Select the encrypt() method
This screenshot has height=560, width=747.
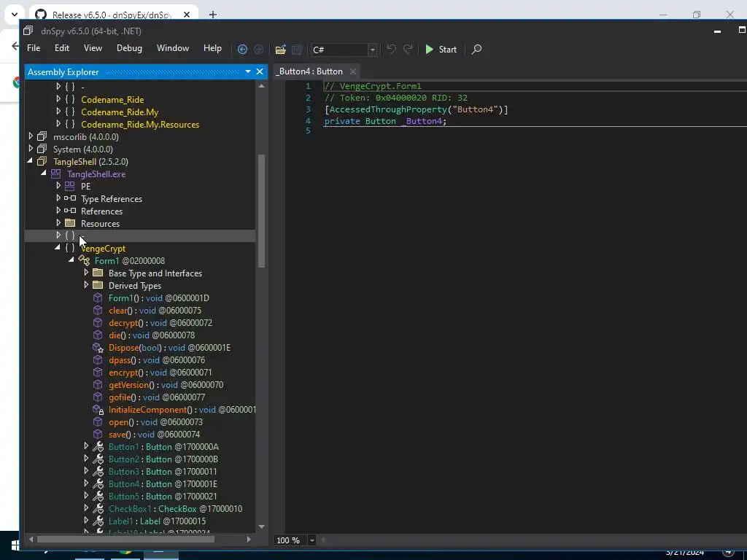pyautogui.click(x=160, y=373)
